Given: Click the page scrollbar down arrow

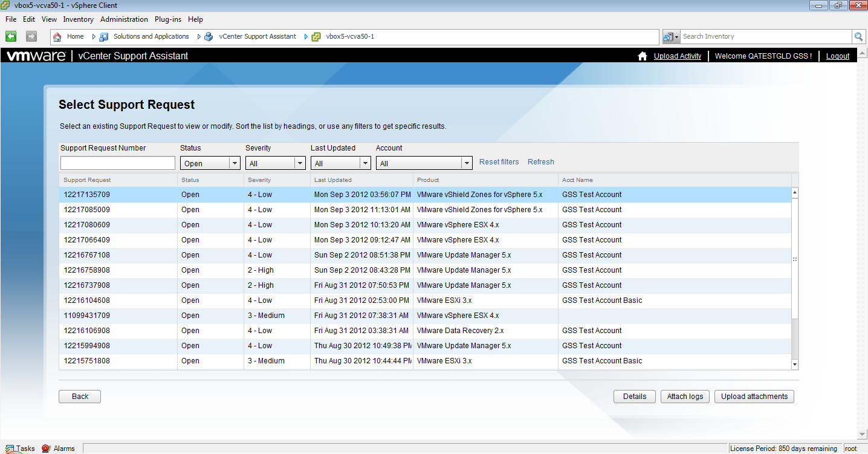Looking at the screenshot, I should pyautogui.click(x=862, y=434).
